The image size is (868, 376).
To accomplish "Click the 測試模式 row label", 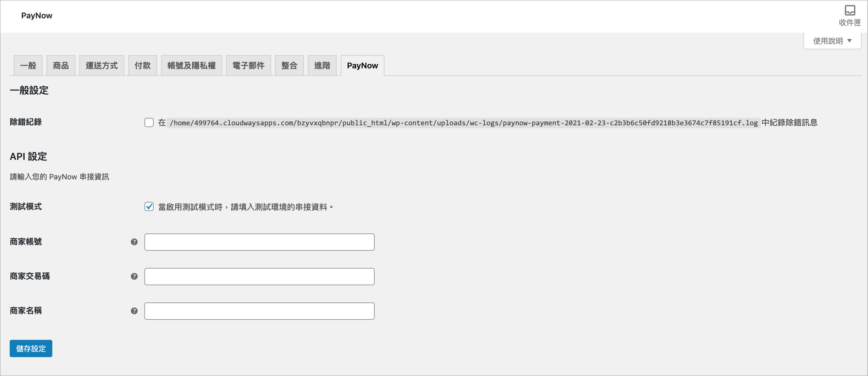I will click(26, 206).
